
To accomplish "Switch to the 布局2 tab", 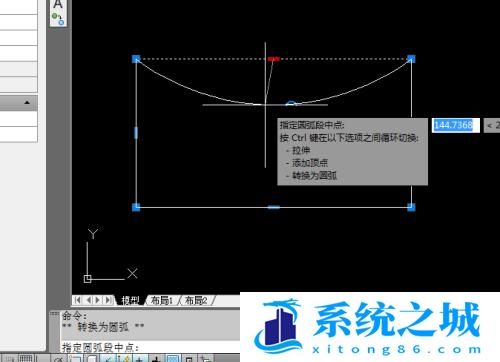I will pos(196,300).
